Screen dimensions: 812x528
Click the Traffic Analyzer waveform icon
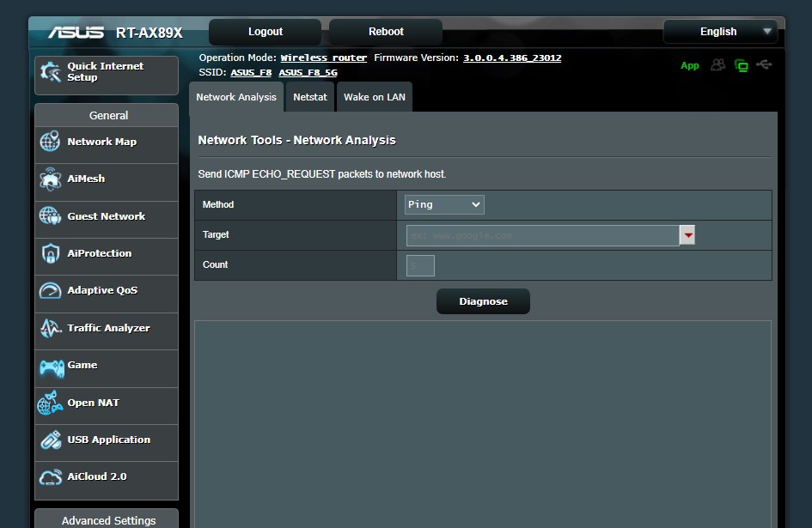51,328
